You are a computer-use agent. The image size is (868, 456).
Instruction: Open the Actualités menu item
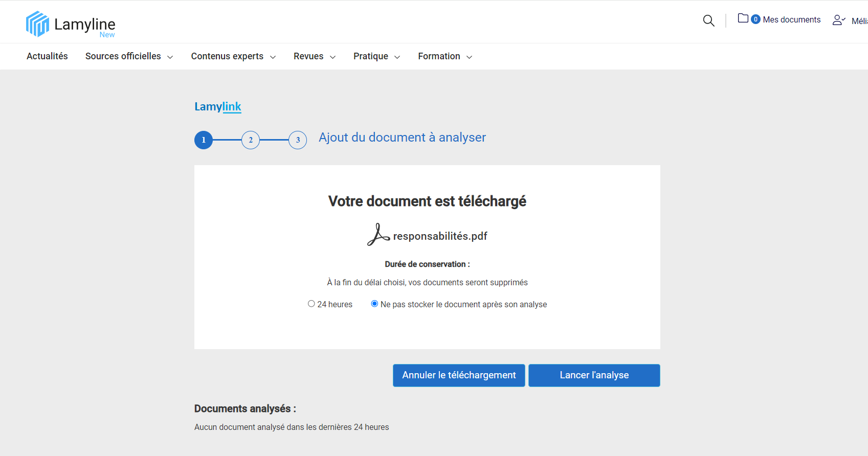click(x=47, y=56)
